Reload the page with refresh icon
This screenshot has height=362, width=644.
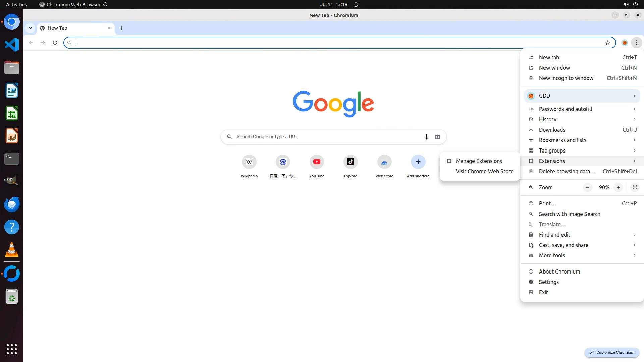tap(55, 43)
